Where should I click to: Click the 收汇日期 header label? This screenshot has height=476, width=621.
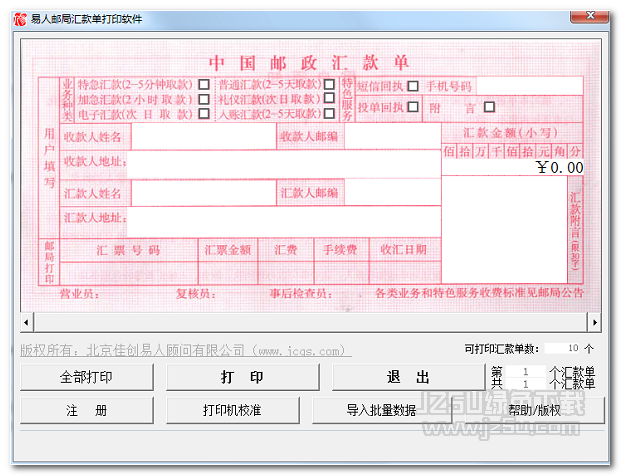(x=404, y=250)
